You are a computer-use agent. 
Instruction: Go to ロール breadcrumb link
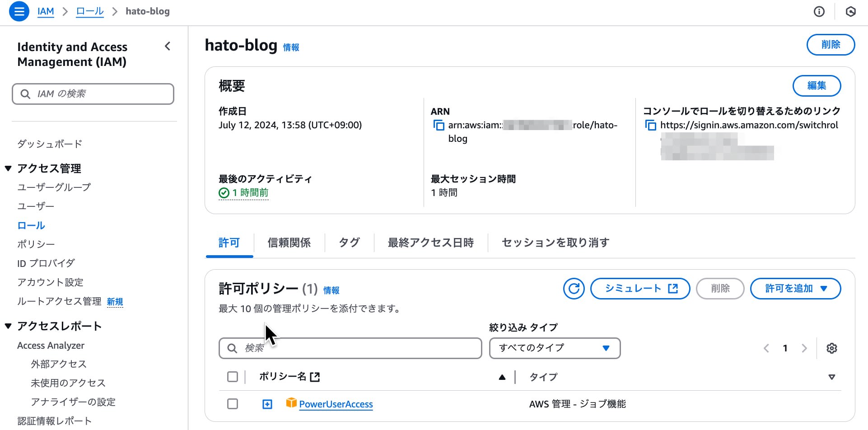[90, 11]
